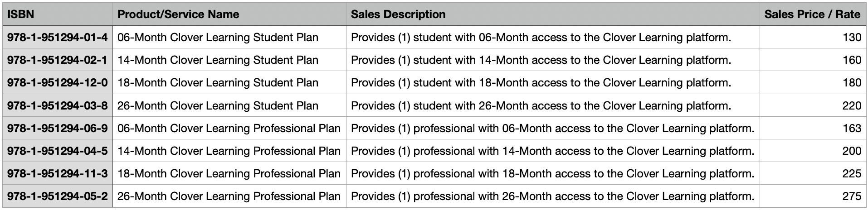Select 06-Month Clover Learning Professional Plan cell
The image size is (868, 210).
click(229, 128)
